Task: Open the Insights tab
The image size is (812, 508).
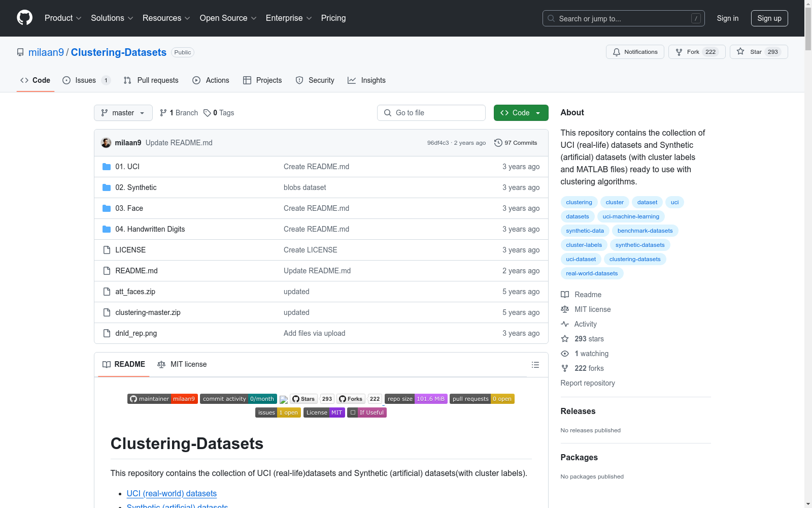Action: tap(366, 80)
